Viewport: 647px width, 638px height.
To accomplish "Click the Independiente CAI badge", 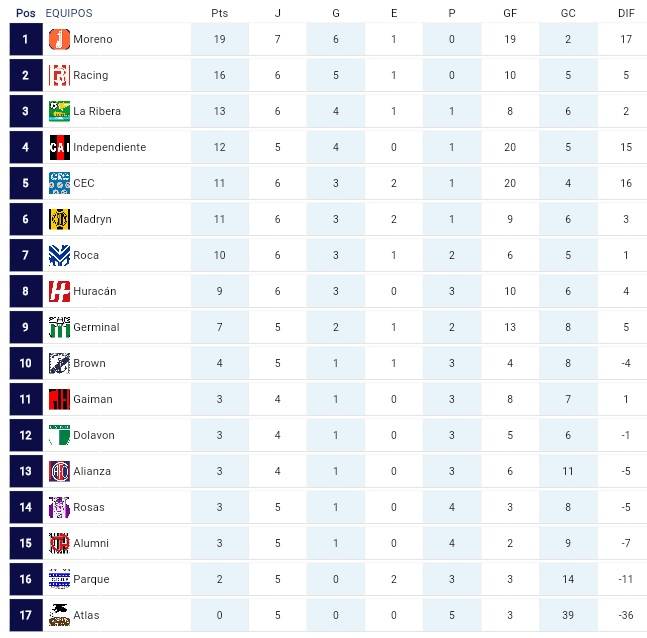I will pyautogui.click(x=59, y=147).
